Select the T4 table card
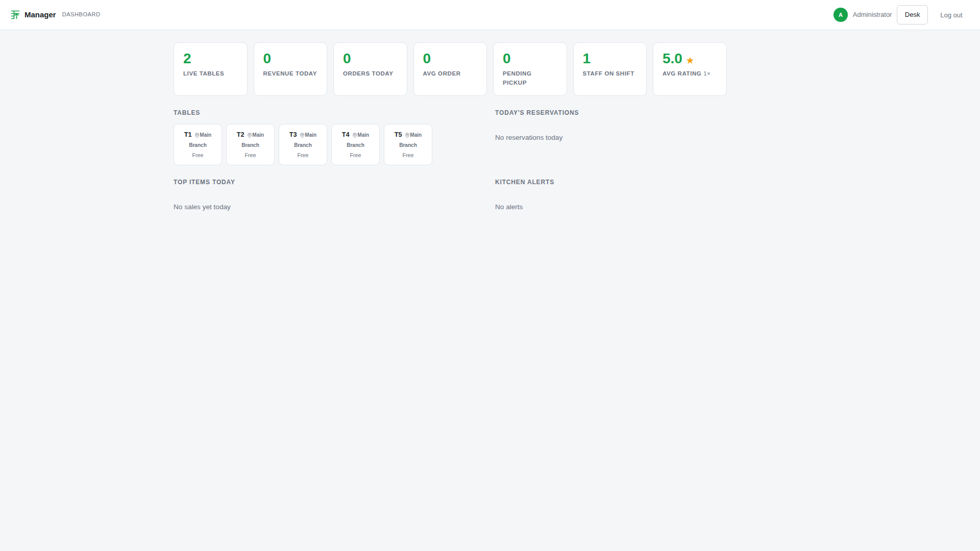Viewport: 980px width, 551px height. coord(355,144)
